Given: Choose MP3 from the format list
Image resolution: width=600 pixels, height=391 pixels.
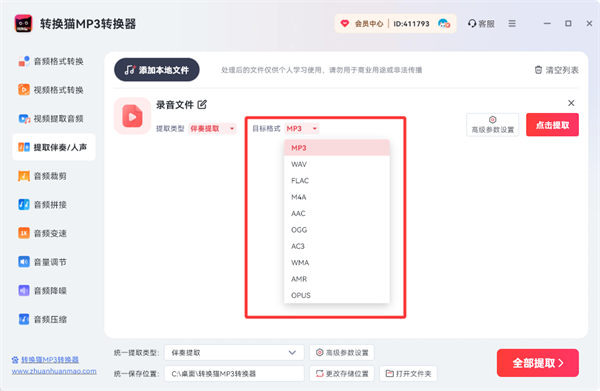Looking at the screenshot, I should 337,148.
